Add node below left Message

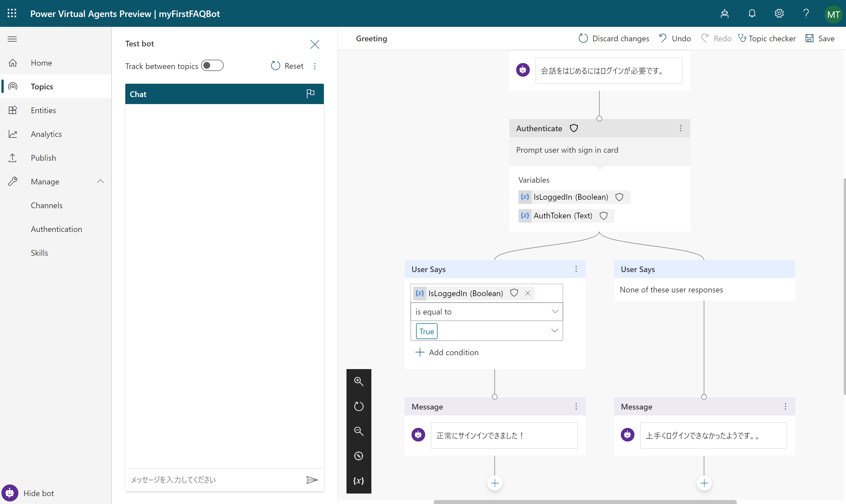tap(495, 483)
